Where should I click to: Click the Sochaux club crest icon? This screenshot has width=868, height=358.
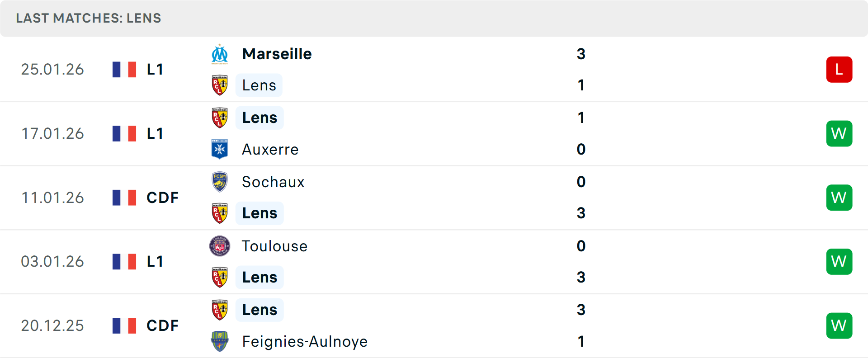pos(220,182)
